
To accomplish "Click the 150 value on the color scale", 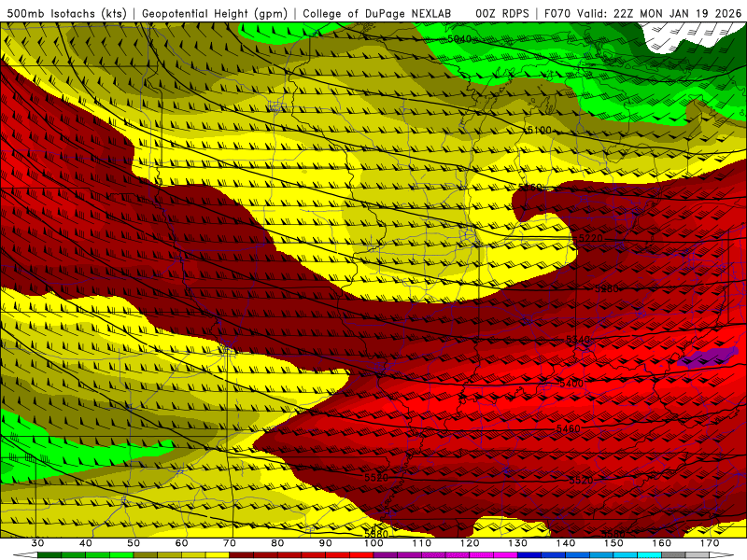I will point(613,543).
